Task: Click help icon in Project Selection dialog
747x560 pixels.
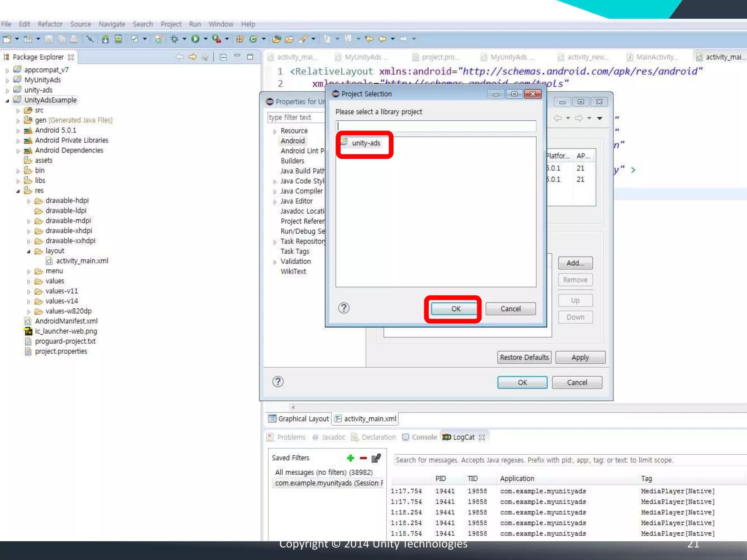Action: 344,308
